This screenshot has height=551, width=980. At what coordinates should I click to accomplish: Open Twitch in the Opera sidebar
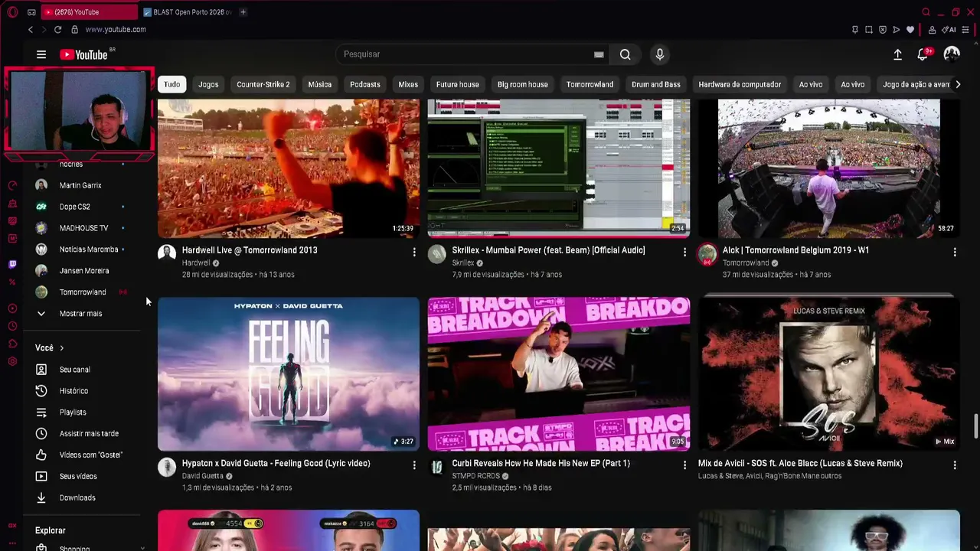click(12, 264)
